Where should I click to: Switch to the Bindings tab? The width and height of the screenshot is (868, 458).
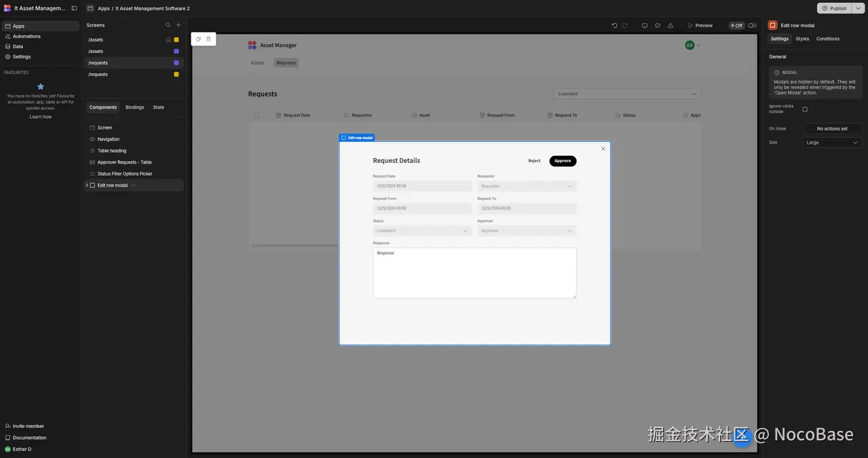[135, 107]
